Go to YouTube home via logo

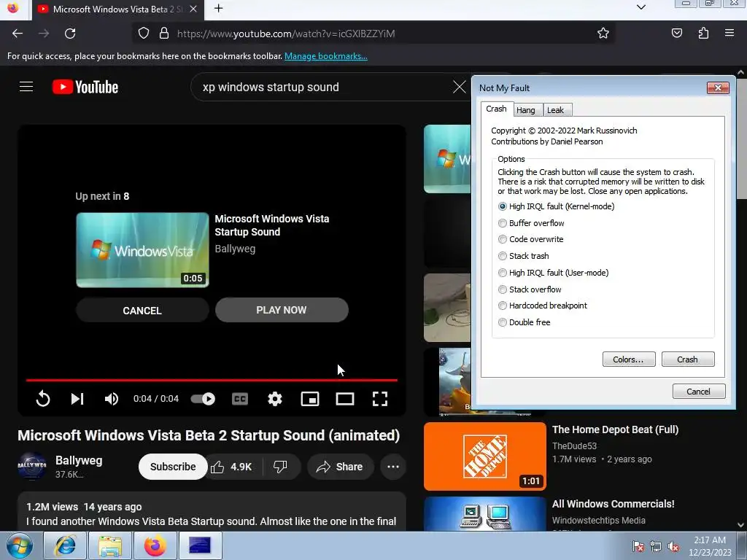(x=85, y=87)
